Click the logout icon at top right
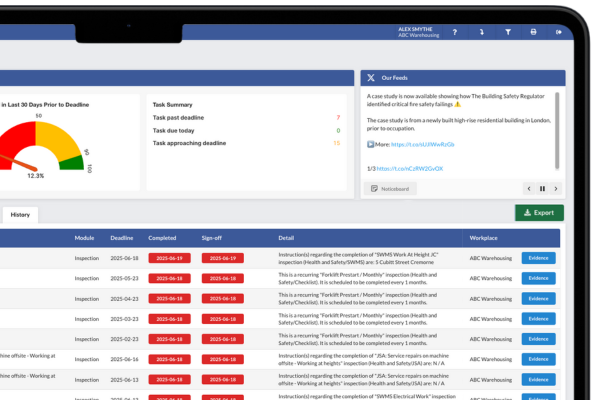600x400 pixels. click(x=558, y=32)
